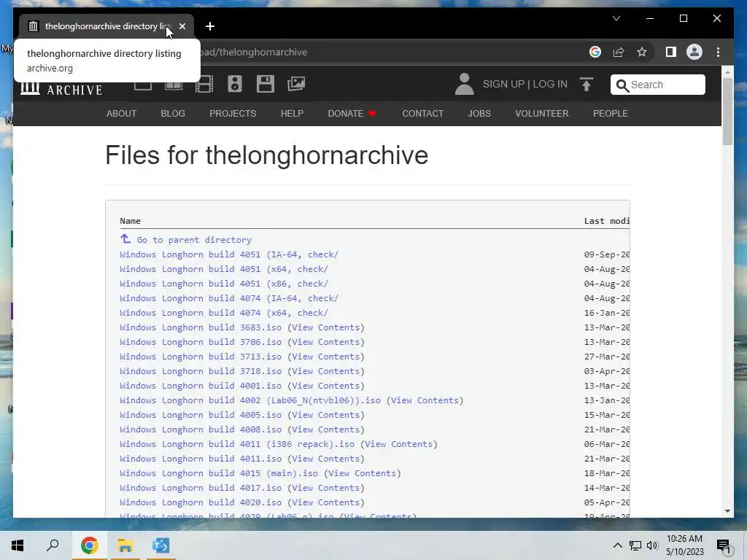
Task: Open Longhorn build 4051 (IA-64, check/ folder
Action: point(229,254)
